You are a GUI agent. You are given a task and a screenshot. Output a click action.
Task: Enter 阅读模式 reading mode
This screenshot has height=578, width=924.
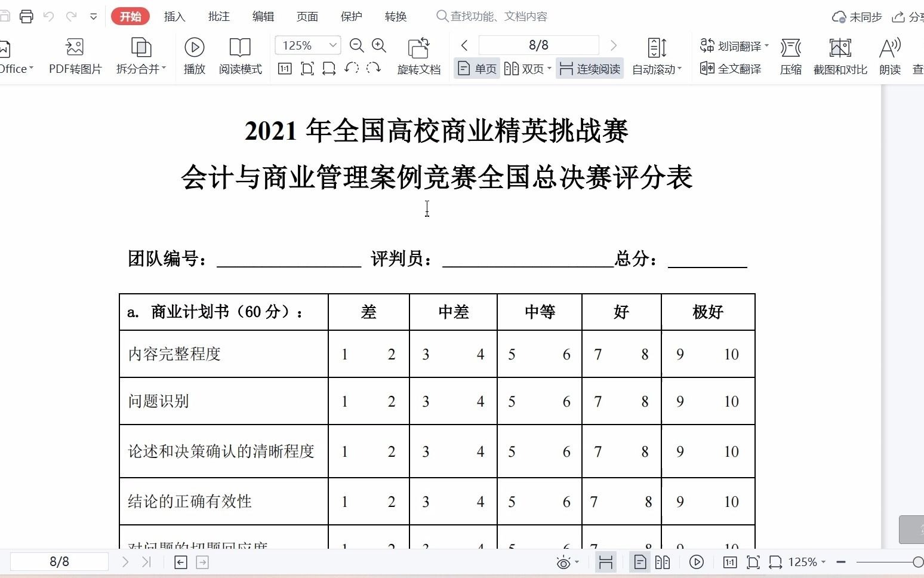(240, 56)
